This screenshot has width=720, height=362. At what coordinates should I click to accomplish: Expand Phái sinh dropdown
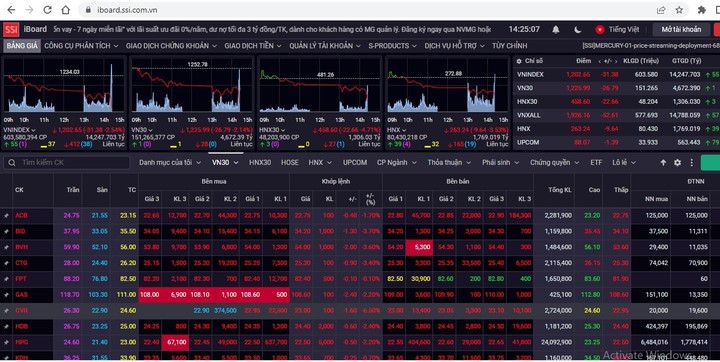click(501, 162)
